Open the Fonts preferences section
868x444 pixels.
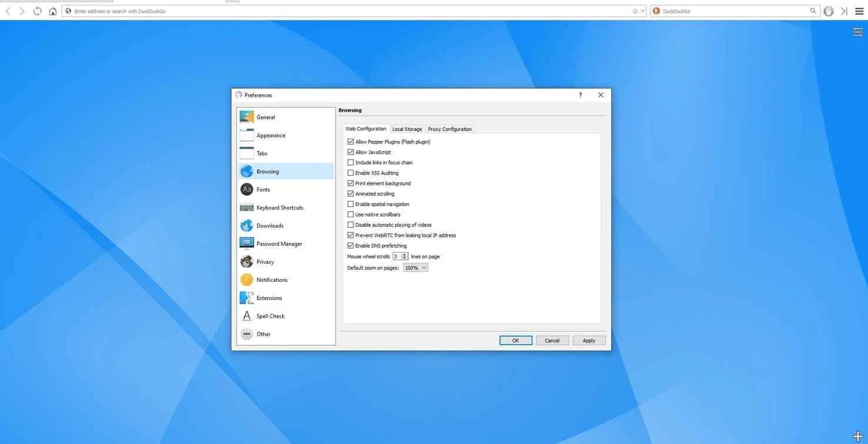(x=286, y=190)
